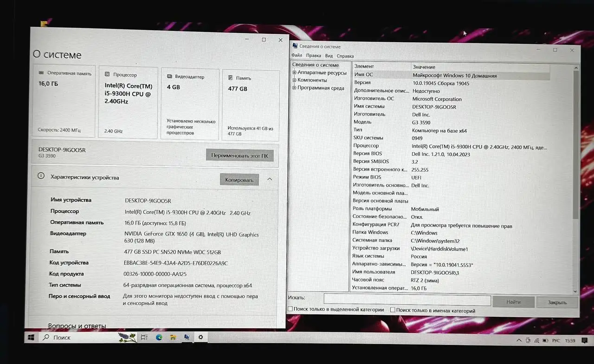Open File Explorer from the taskbar
The height and width of the screenshot is (364, 594).
[x=173, y=338]
